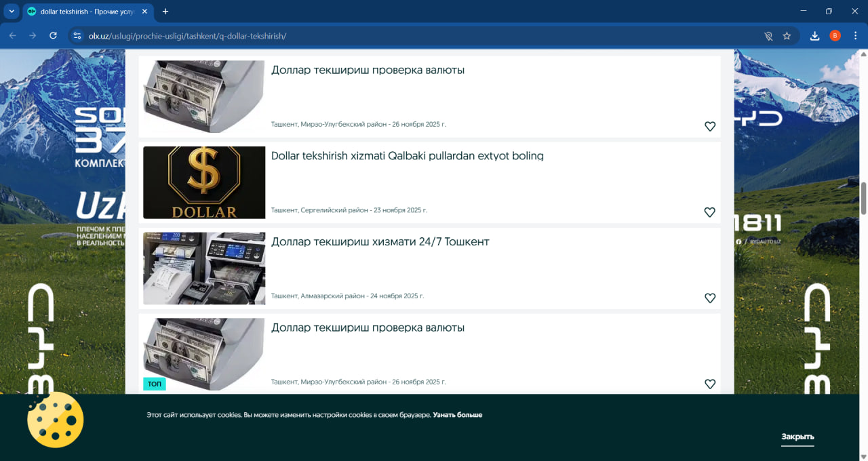
Task: Add the ТОП-badged listing to favorites
Action: click(x=709, y=384)
